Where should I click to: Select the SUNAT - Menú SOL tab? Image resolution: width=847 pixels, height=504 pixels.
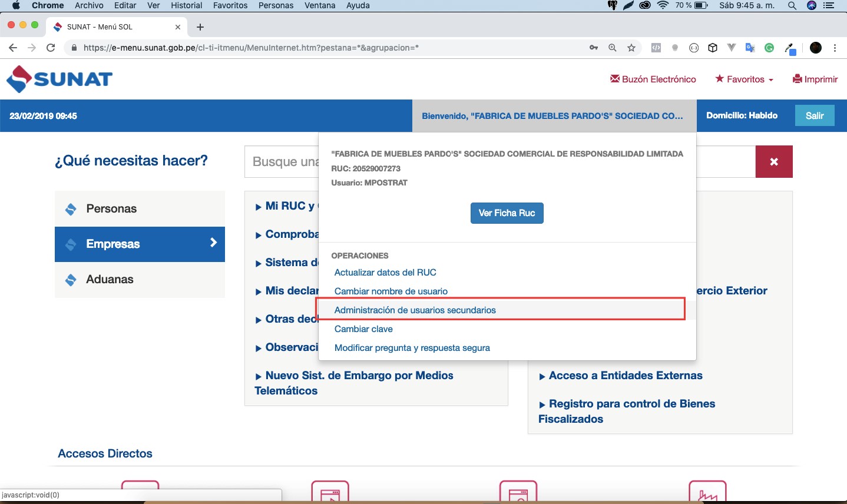click(x=118, y=27)
